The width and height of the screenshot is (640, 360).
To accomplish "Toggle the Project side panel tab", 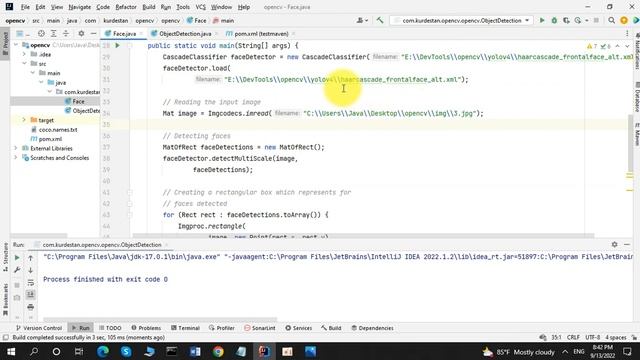I will point(5,44).
